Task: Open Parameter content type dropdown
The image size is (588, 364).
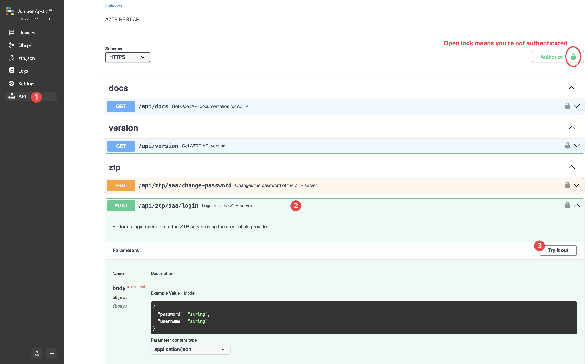Action: click(x=190, y=349)
